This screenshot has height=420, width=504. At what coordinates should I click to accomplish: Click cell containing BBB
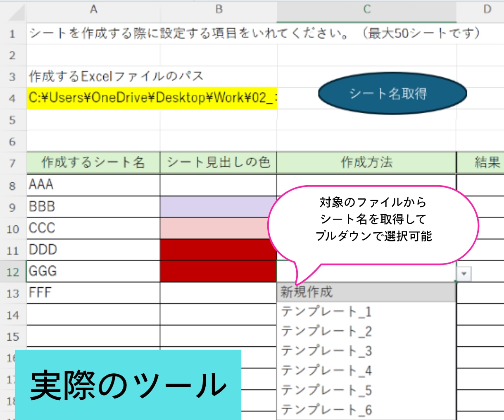[93, 206]
